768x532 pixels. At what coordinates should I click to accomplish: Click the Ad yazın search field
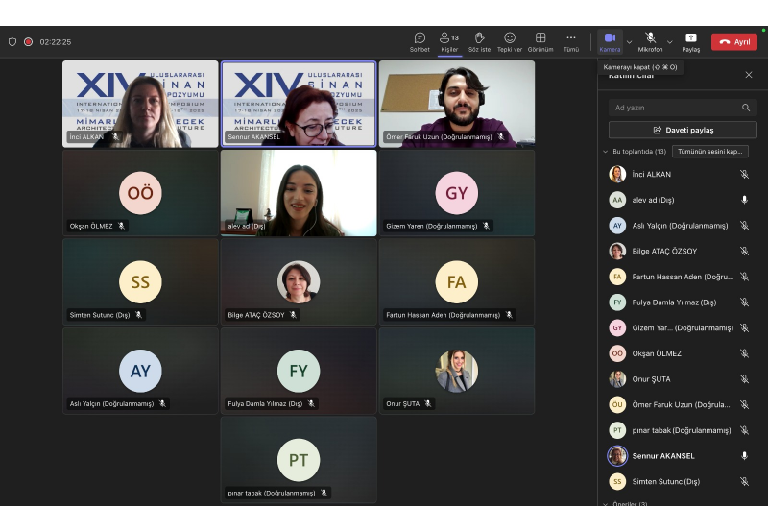click(683, 108)
